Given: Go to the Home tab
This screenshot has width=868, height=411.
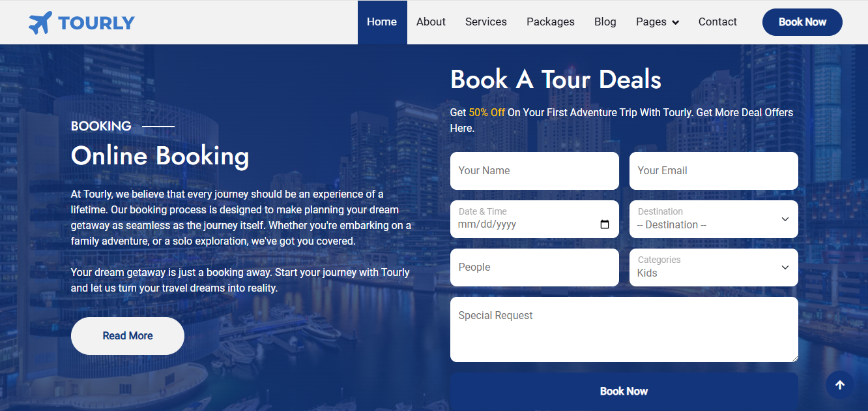Looking at the screenshot, I should [382, 22].
